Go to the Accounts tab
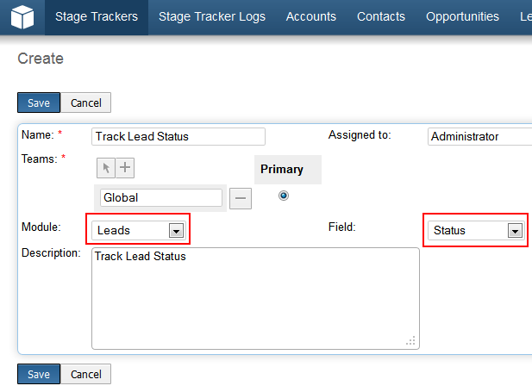 [311, 16]
